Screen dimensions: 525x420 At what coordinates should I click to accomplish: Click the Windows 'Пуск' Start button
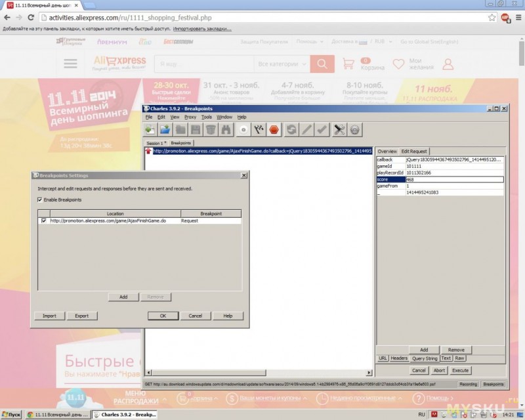(11, 415)
